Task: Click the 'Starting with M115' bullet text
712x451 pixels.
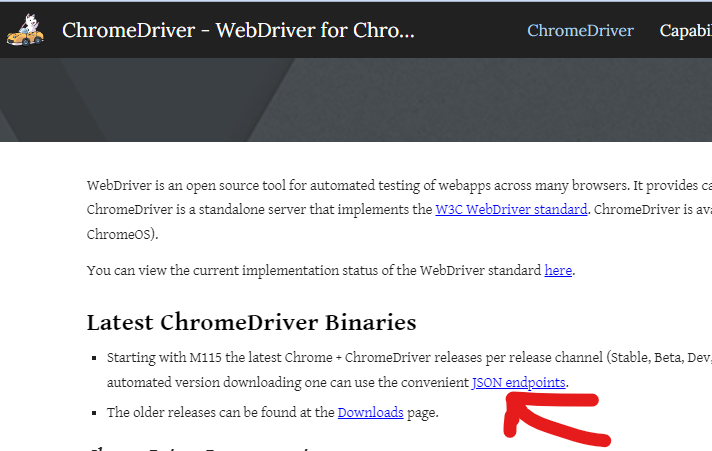Action: [x=409, y=370]
